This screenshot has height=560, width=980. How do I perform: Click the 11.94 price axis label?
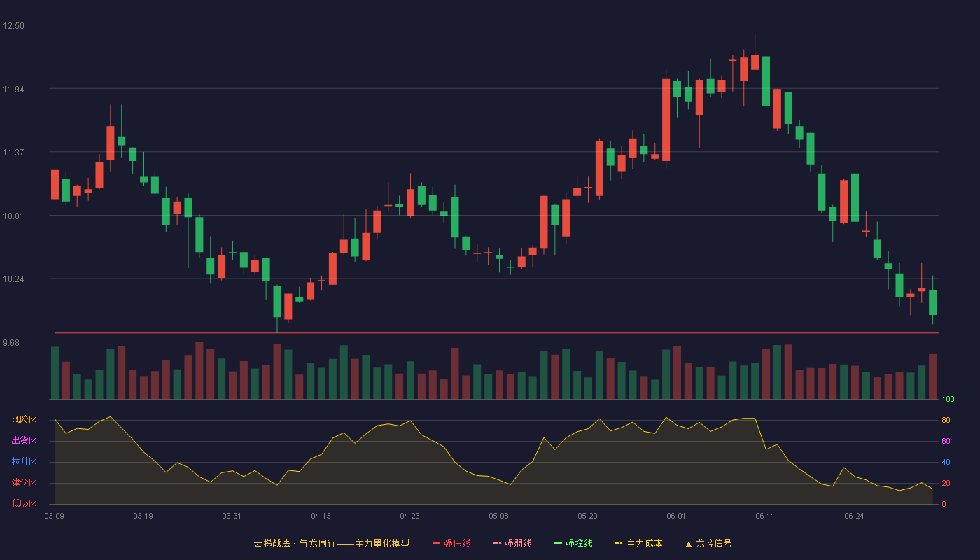(13, 89)
